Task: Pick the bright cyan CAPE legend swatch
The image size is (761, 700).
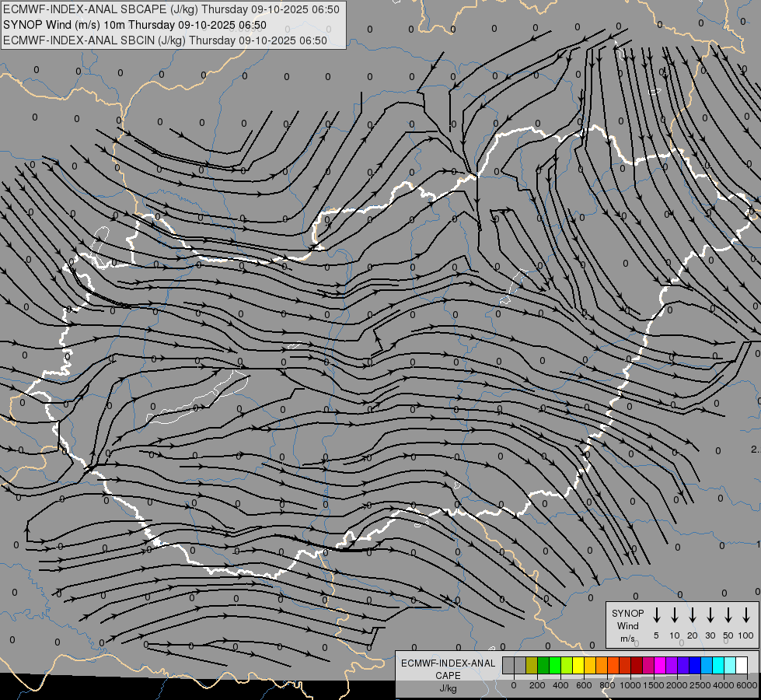Action: (x=719, y=666)
